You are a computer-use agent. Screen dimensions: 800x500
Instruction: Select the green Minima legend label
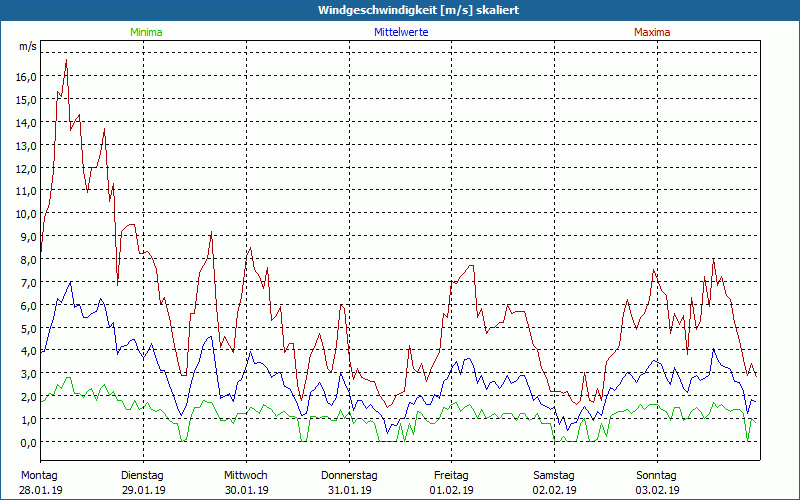click(x=146, y=32)
